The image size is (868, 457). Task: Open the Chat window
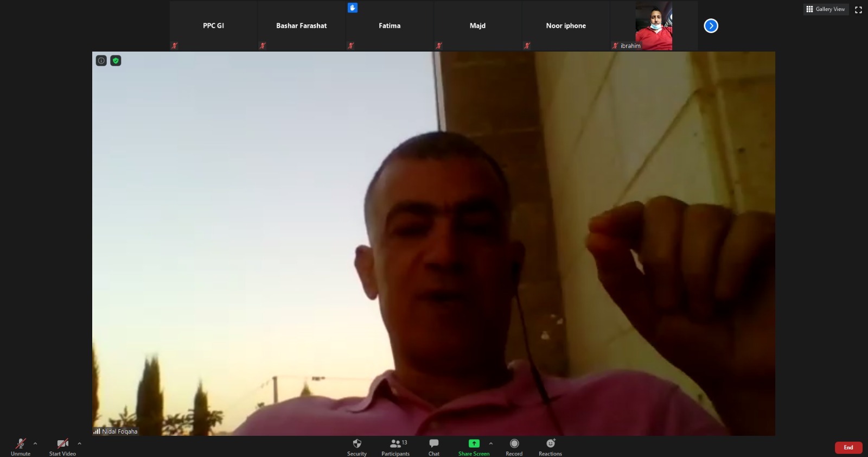point(433,446)
